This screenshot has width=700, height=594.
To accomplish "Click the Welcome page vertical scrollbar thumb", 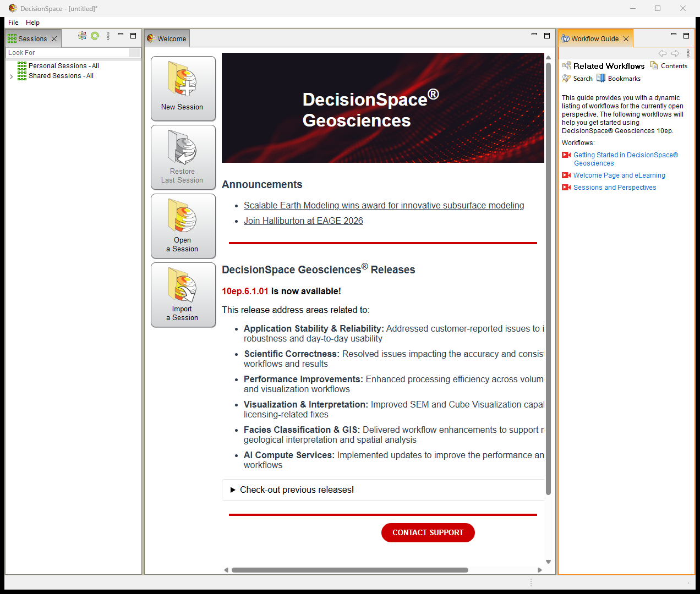I will coord(548,278).
